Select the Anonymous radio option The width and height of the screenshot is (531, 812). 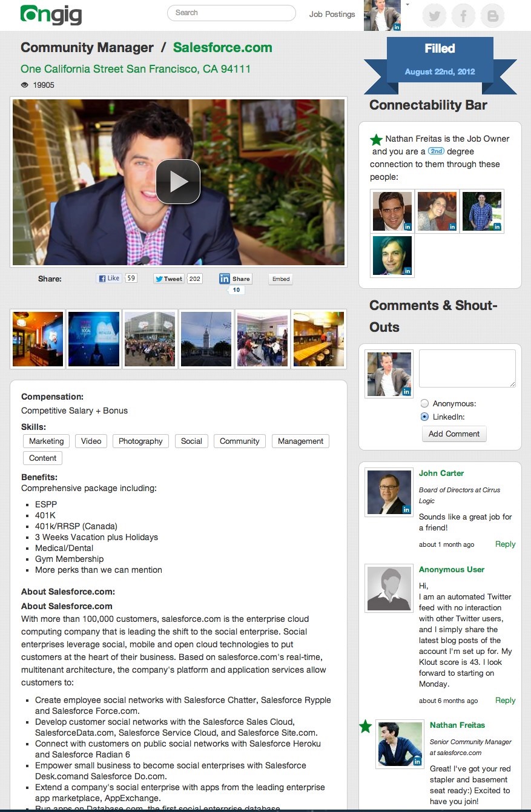424,403
